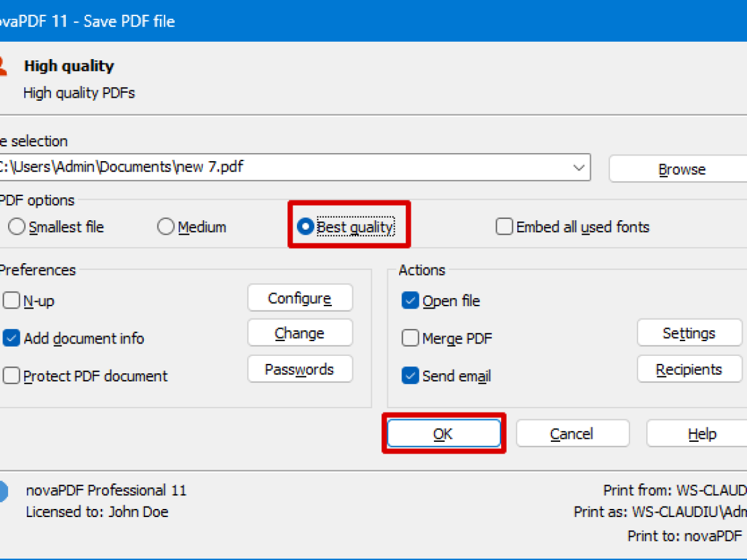Confirm saving with the OK button
The image size is (747, 560).
pos(443,434)
